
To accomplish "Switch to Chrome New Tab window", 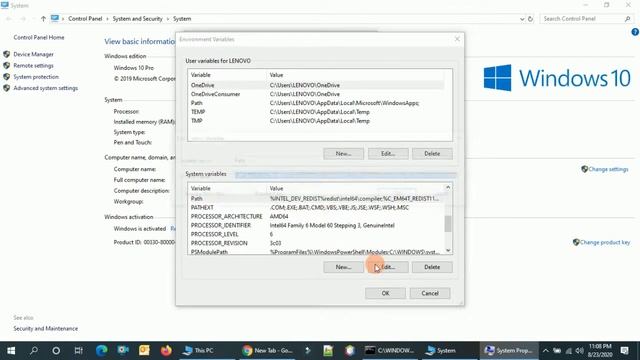I will [x=267, y=350].
